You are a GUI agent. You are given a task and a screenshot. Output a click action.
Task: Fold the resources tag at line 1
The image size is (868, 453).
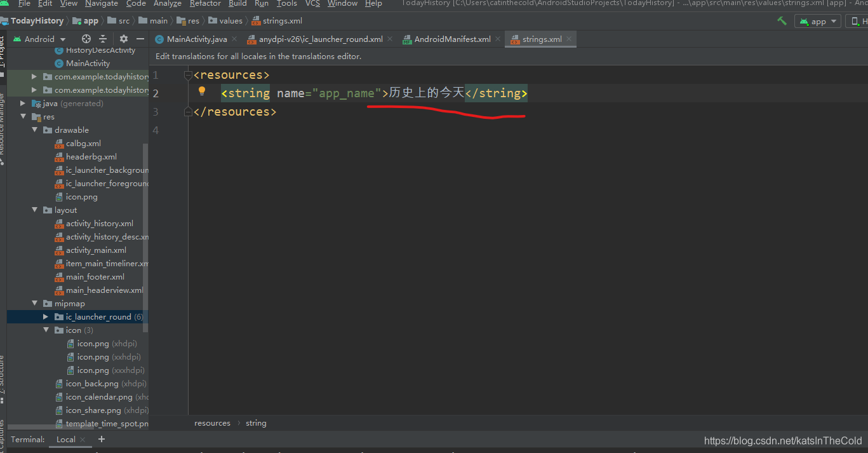[x=188, y=75]
